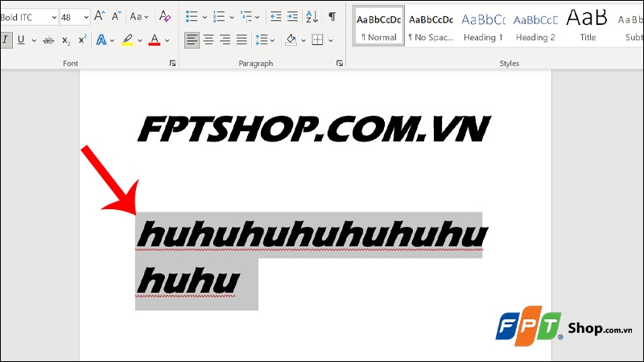
Task: Toggle italic formatting button
Action: coord(6,39)
